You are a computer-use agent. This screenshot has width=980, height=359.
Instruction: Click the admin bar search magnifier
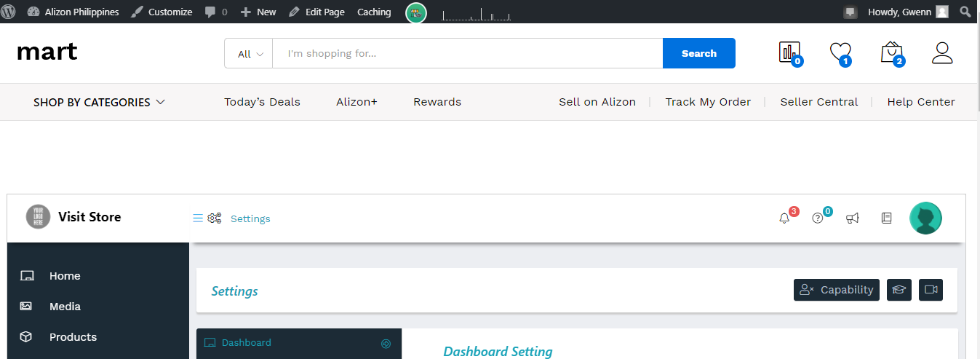[965, 12]
